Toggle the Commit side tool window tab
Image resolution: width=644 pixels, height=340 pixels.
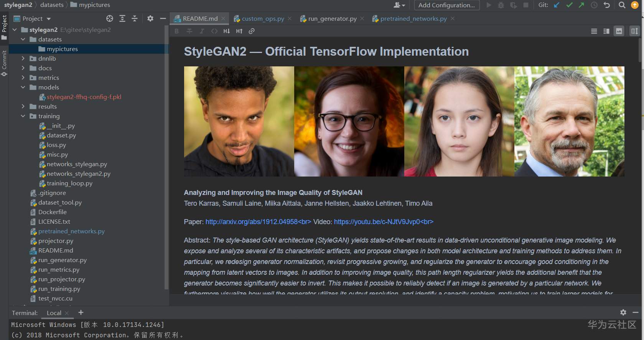(x=4, y=63)
